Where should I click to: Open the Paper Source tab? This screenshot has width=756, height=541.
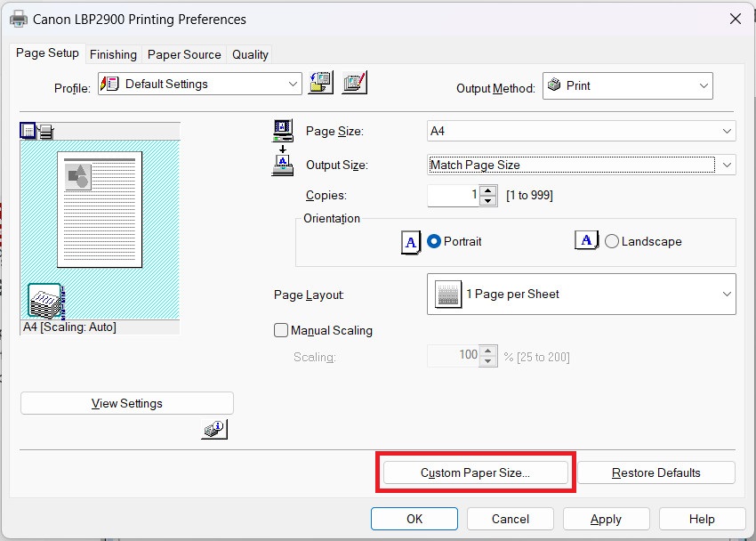tap(184, 54)
